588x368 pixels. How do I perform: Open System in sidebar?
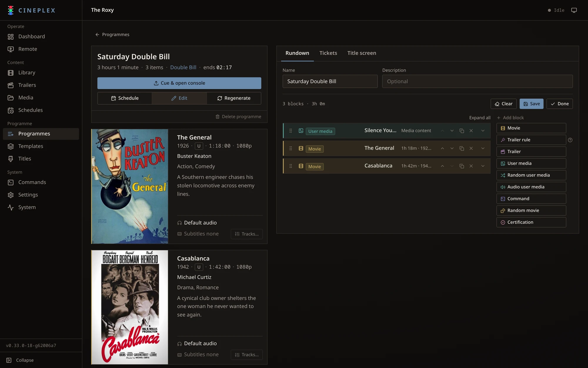41,207
